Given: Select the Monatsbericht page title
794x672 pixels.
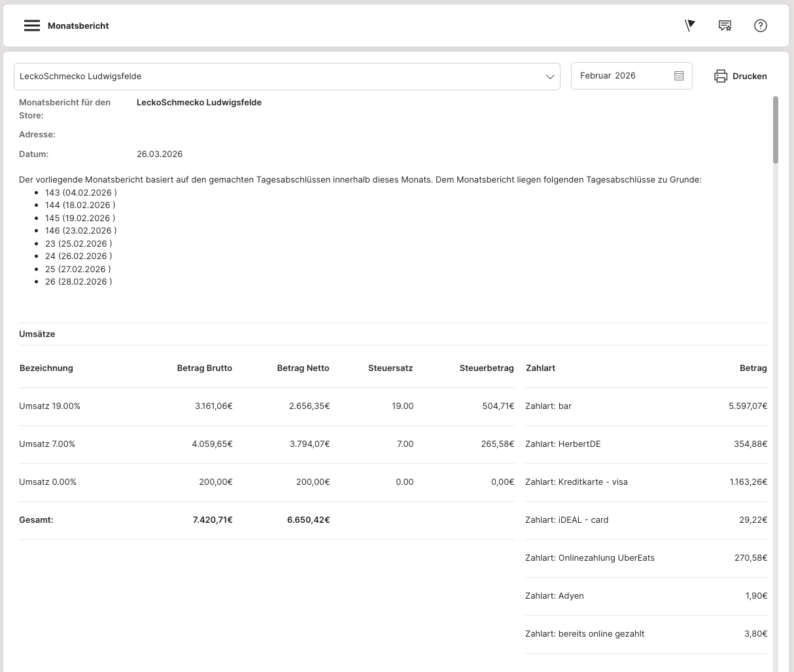Looking at the screenshot, I should click(x=78, y=26).
